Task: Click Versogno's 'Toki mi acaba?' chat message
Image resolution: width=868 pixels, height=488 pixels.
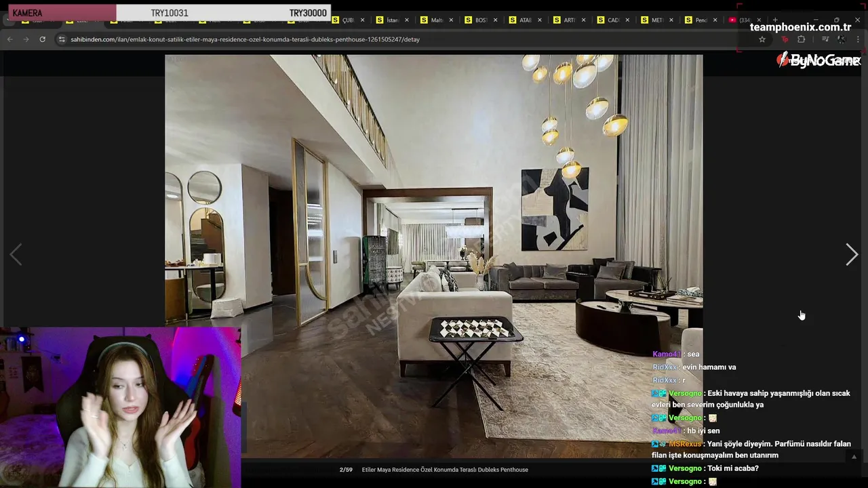Action: click(705, 468)
